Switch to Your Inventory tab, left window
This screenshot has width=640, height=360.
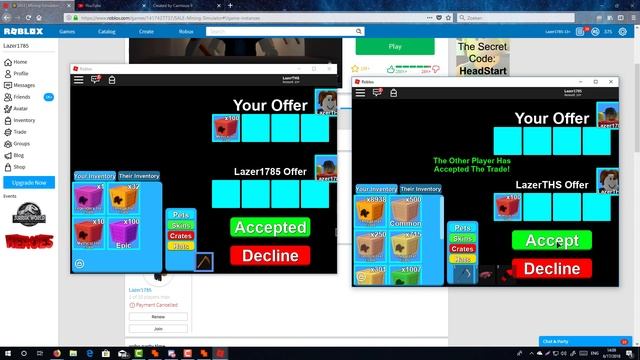point(95,176)
